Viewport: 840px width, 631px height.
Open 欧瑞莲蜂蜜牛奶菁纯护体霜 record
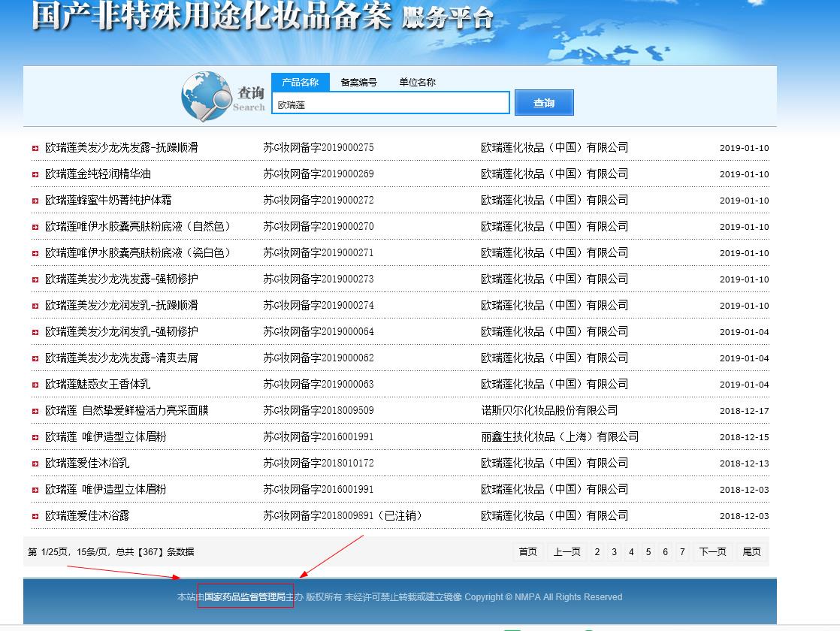pyautogui.click(x=108, y=200)
